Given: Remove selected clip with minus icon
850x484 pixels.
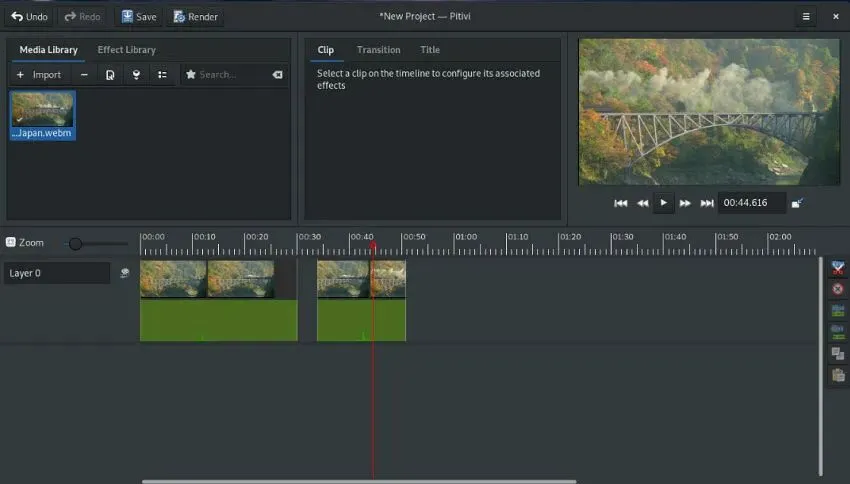Looking at the screenshot, I should coord(84,75).
